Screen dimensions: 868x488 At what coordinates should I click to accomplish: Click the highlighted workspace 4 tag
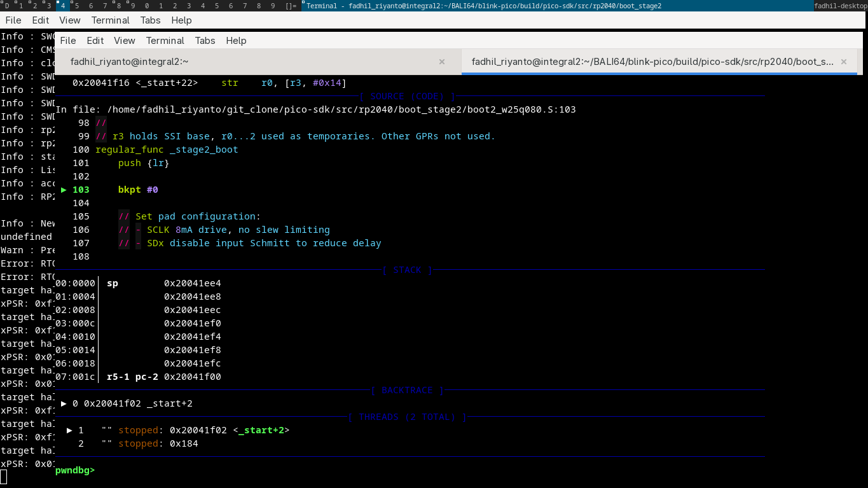(62, 6)
